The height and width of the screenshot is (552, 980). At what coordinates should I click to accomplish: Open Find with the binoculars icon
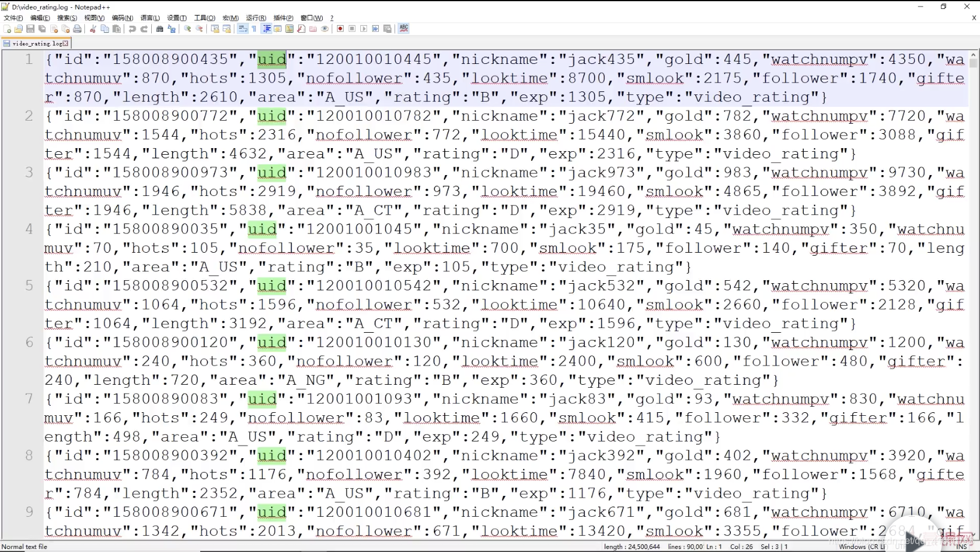pos(160,29)
